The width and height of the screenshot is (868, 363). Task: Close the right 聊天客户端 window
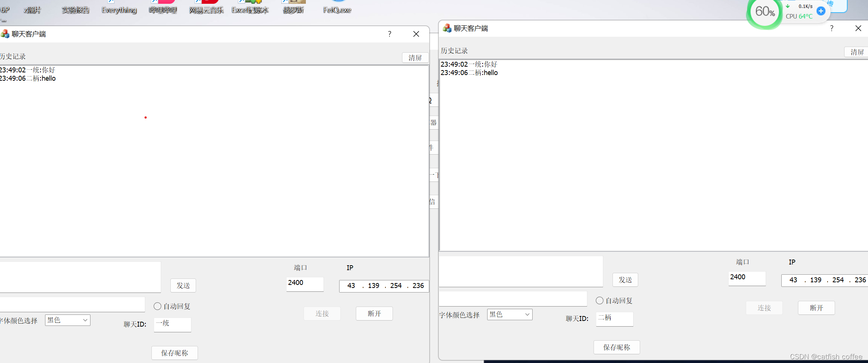[858, 28]
